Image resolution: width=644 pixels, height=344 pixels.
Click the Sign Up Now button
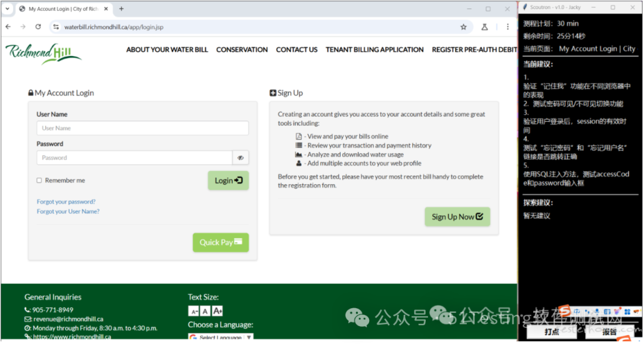point(457,216)
